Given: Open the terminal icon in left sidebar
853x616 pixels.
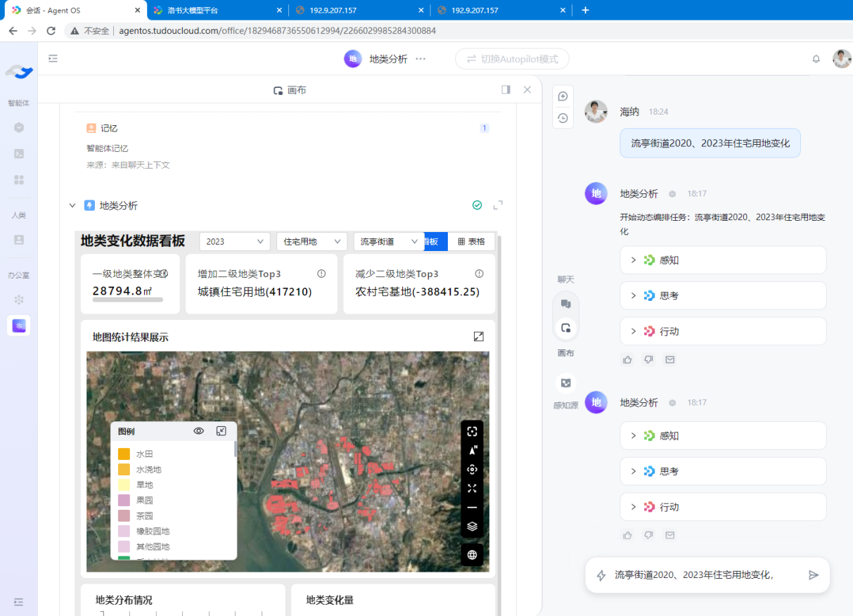Looking at the screenshot, I should (x=19, y=153).
